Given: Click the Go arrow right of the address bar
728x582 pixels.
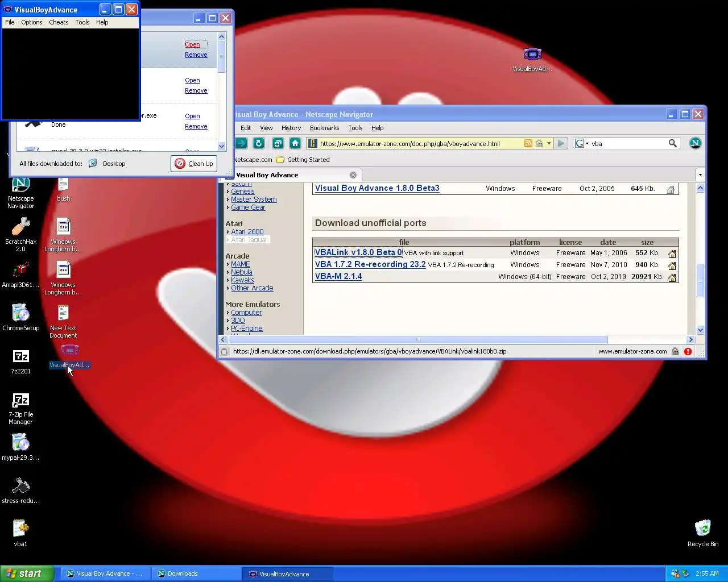Looking at the screenshot, I should click(561, 143).
